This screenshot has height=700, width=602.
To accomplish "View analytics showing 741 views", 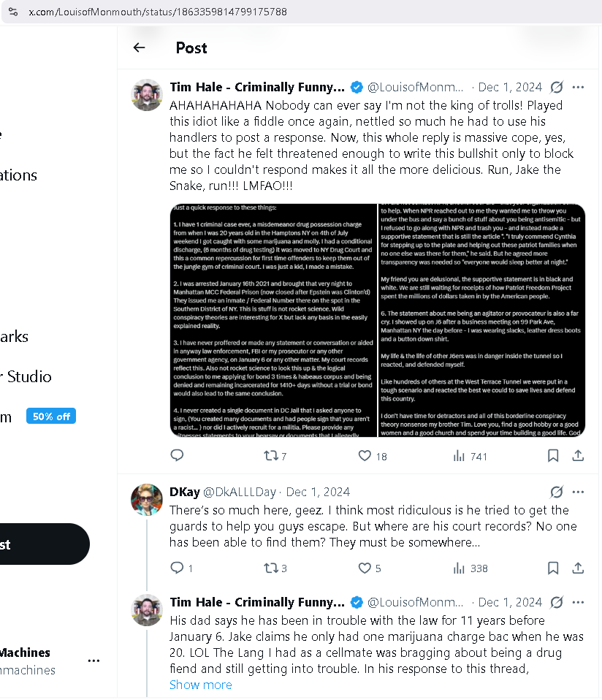I will click(x=460, y=455).
